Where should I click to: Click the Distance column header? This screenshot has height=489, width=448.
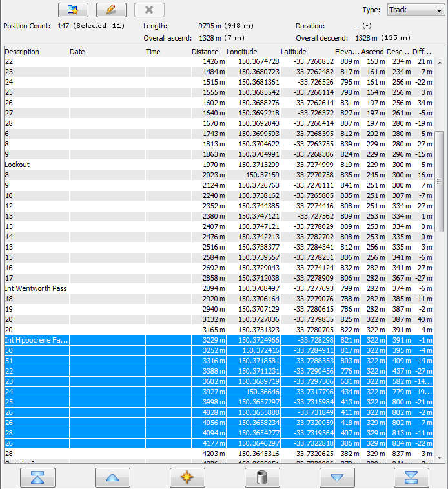coord(205,52)
